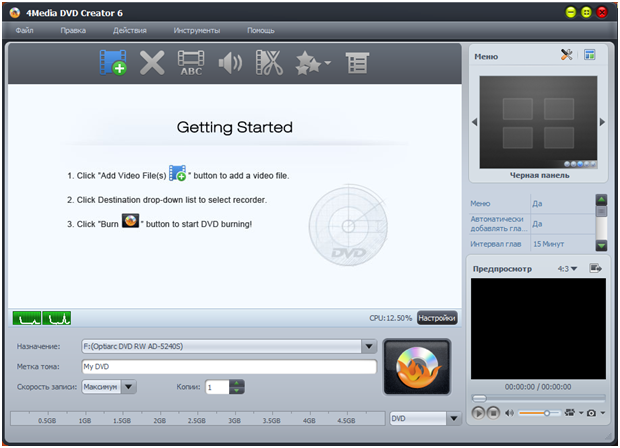Click the Меню property value Да
Screen dimensions: 620x448
click(x=537, y=204)
